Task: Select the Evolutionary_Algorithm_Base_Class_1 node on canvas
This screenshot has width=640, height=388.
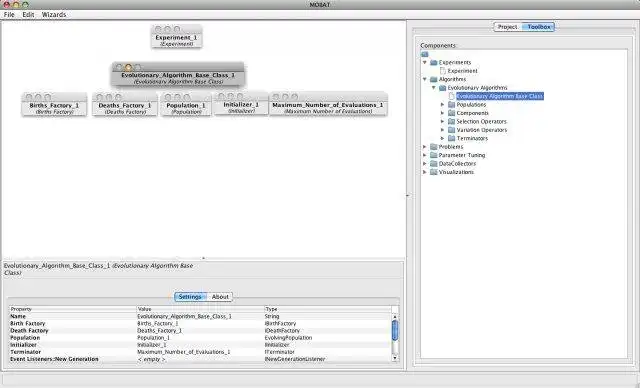Action: click(178, 75)
